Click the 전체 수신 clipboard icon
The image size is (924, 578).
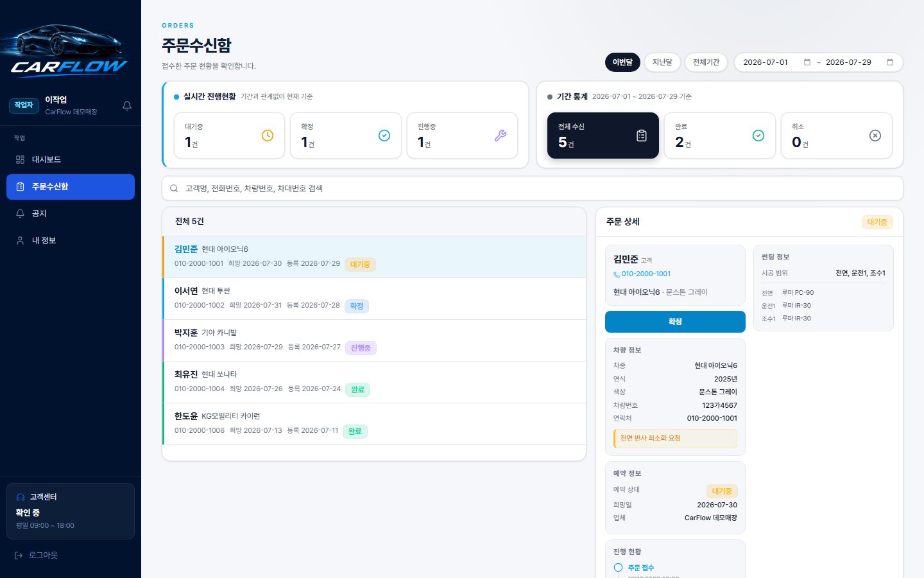point(642,136)
